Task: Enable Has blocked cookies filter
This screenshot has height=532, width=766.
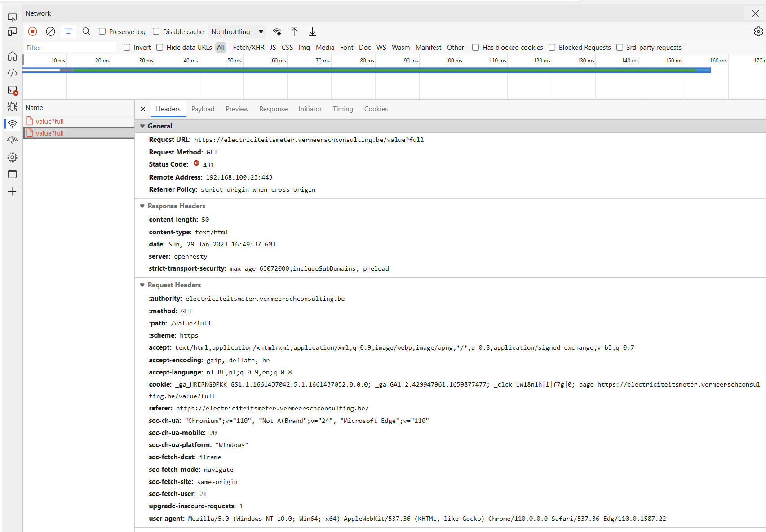Action: coord(475,47)
